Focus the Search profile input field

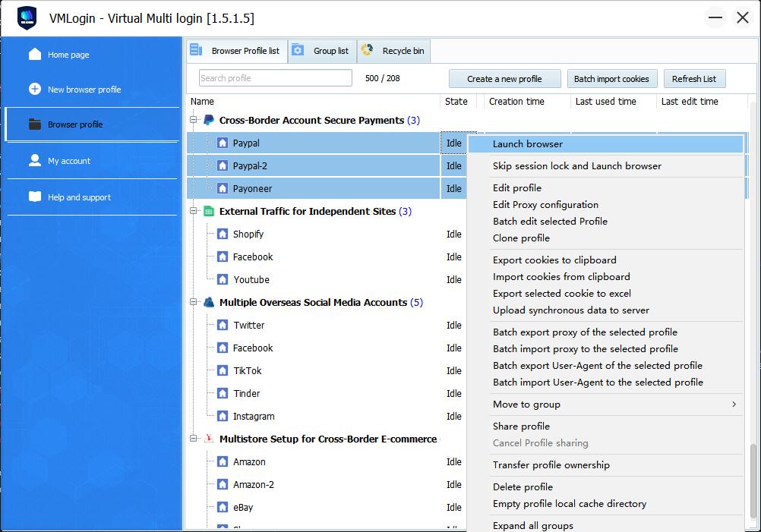pyautogui.click(x=275, y=78)
